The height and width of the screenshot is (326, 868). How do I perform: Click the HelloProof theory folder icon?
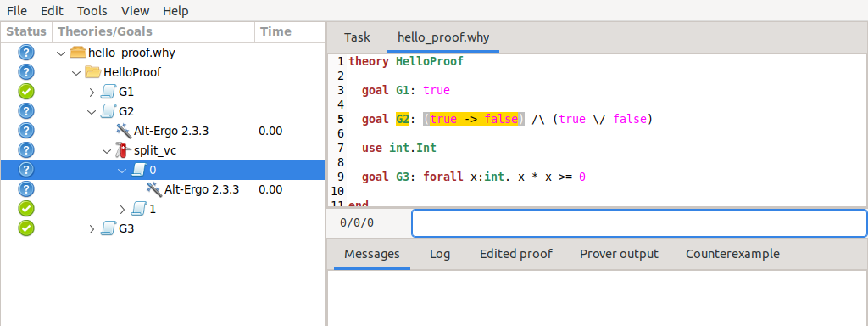[93, 72]
